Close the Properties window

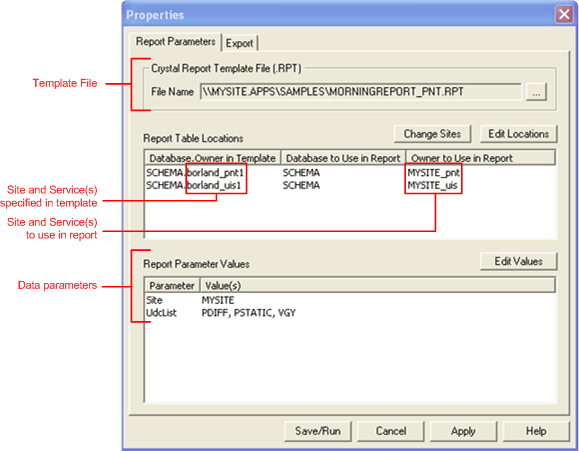(x=564, y=14)
